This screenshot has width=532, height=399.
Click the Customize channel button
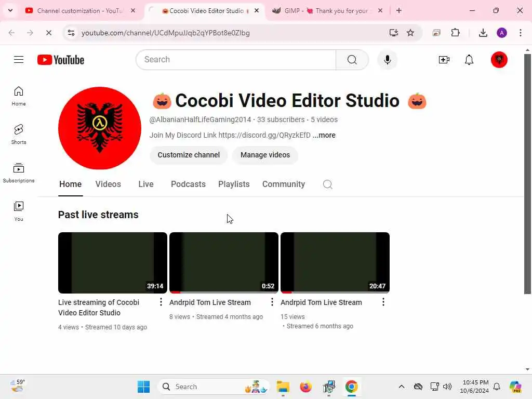click(188, 155)
